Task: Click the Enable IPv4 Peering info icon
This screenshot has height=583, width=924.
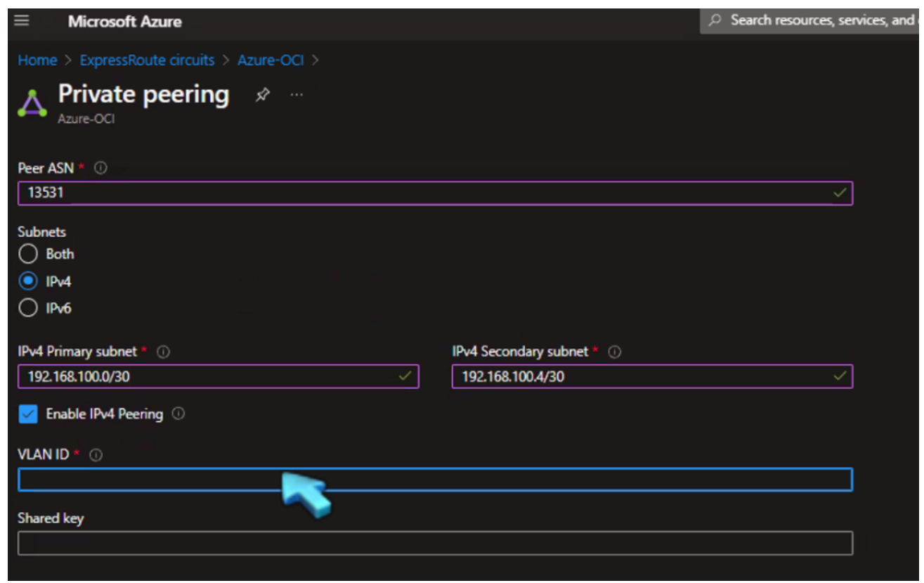Action: 178,414
